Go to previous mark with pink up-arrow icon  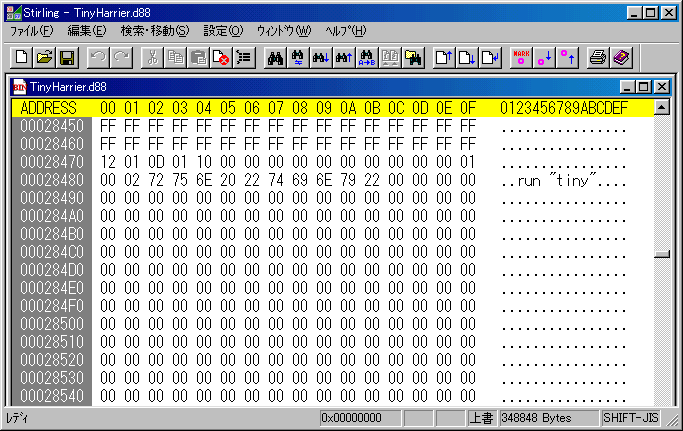click(x=567, y=58)
